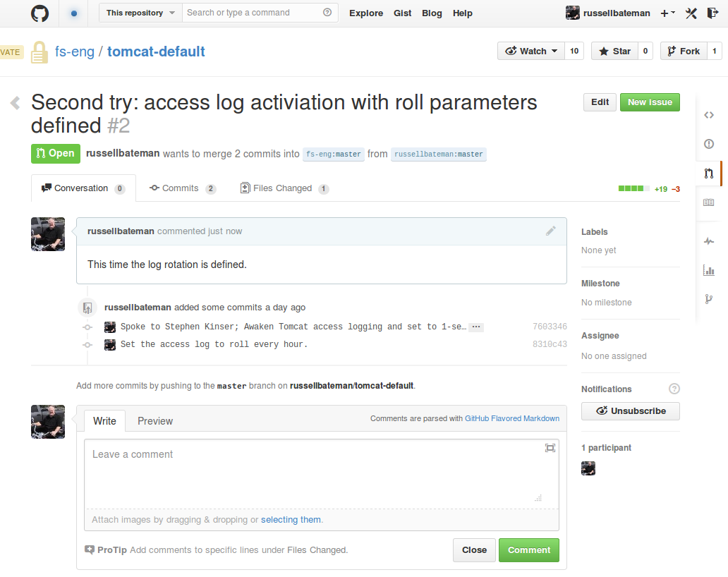Open russellbateman profile in header

click(x=608, y=13)
